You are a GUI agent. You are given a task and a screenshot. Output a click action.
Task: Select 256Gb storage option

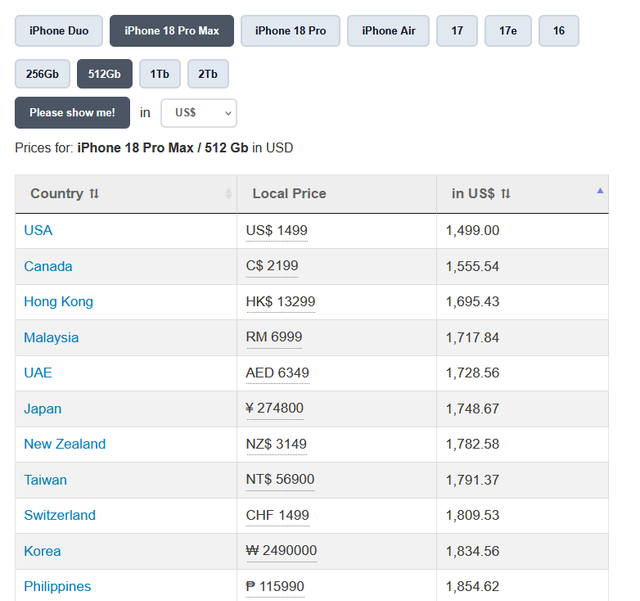[x=42, y=74]
